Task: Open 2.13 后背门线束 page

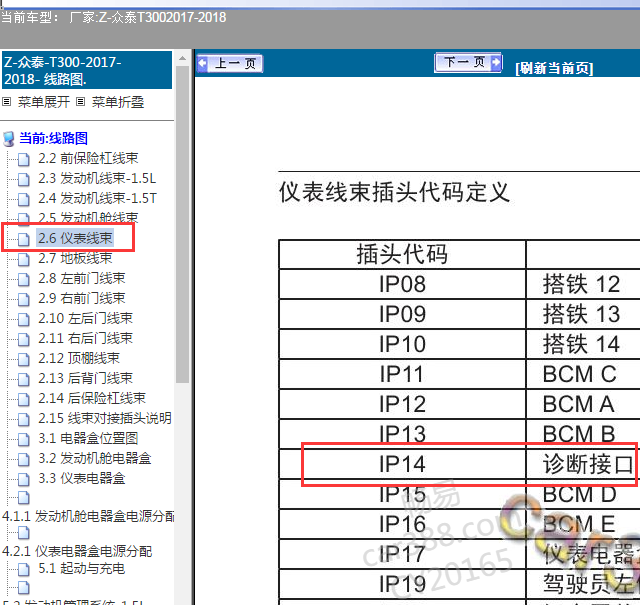Action: click(85, 378)
